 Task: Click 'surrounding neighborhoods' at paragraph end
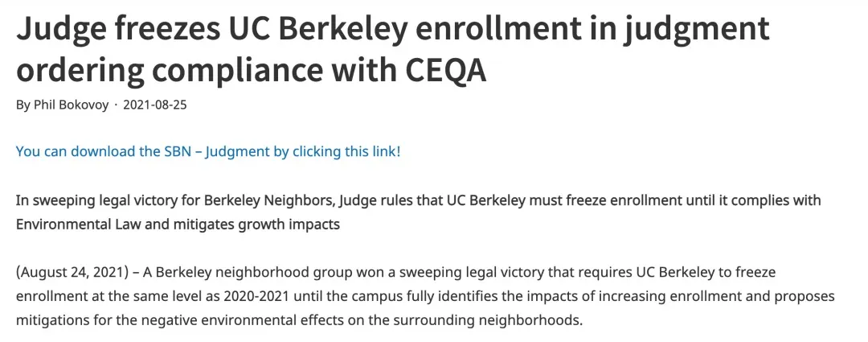click(x=500, y=319)
